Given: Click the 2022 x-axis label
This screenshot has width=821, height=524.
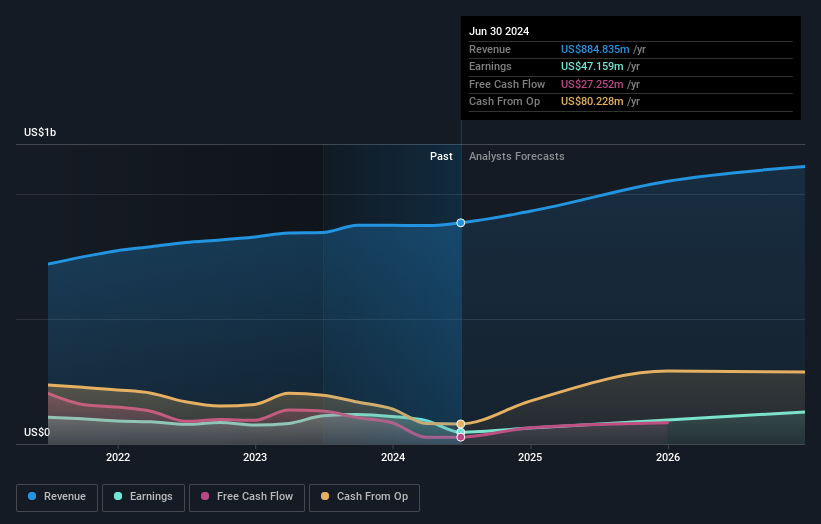Looking at the screenshot, I should click(118, 457).
